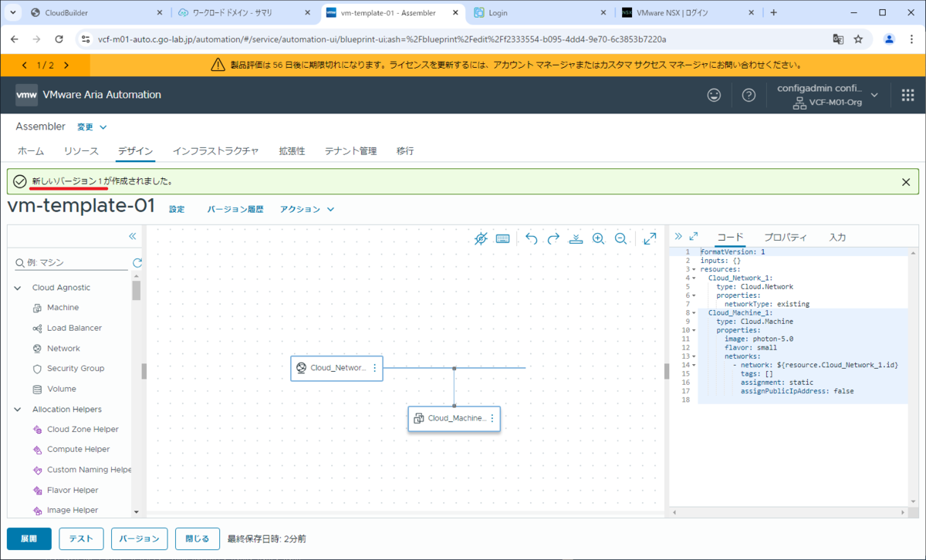Open the configadmin user organization menu

pyautogui.click(x=828, y=95)
